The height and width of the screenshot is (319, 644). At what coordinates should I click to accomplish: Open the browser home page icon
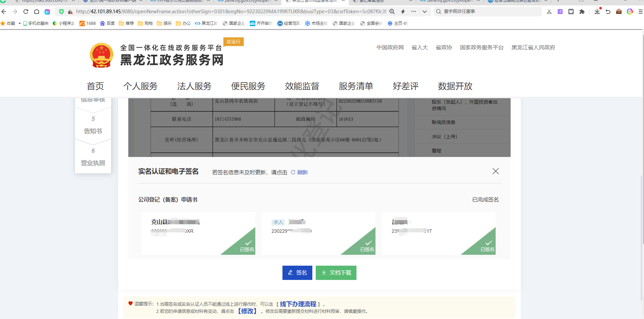pos(37,12)
